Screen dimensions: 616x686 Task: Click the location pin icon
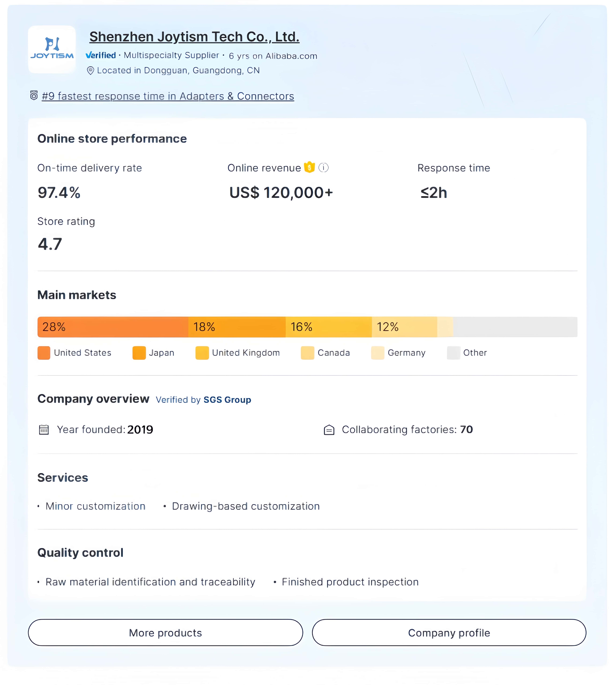[x=90, y=70]
